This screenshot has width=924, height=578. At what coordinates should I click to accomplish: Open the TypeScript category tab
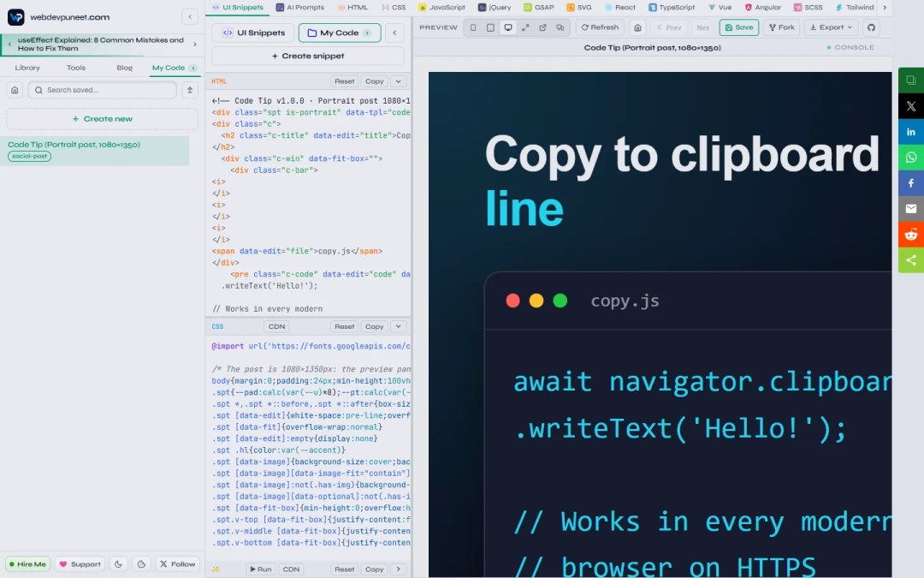pos(672,7)
